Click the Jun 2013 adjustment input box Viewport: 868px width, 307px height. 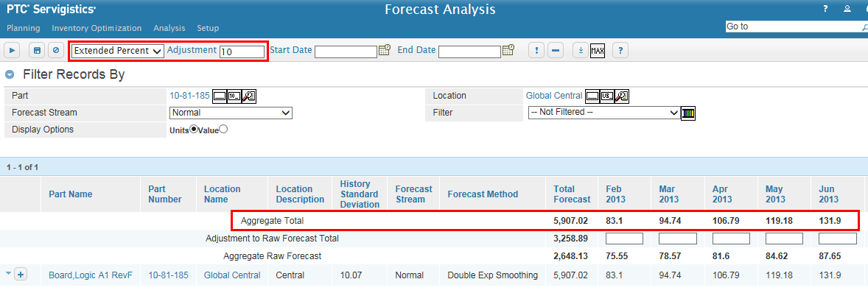click(838, 239)
